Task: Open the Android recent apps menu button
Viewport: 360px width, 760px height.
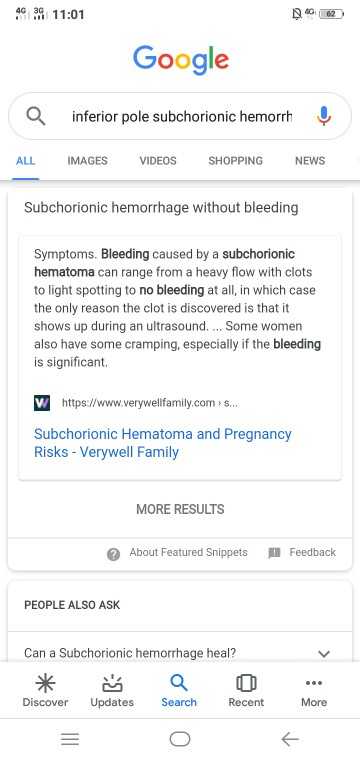Action: [70, 739]
